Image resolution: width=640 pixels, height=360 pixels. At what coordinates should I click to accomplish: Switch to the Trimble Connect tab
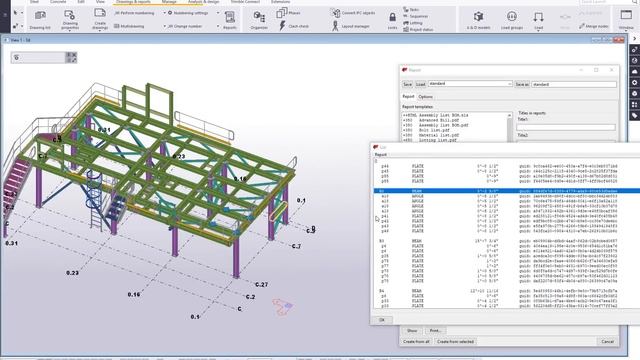[245, 2]
